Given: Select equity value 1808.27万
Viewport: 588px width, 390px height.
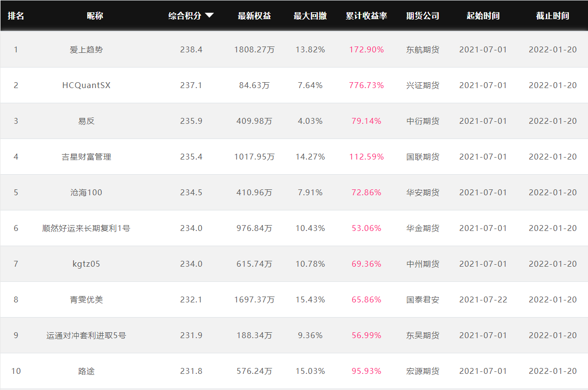Looking at the screenshot, I should [x=254, y=49].
